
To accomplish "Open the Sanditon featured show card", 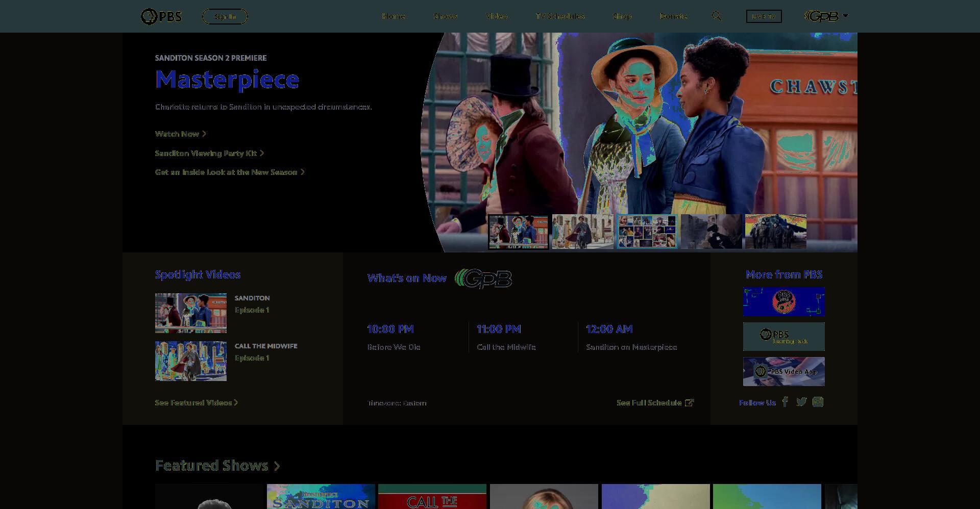I will click(x=321, y=496).
